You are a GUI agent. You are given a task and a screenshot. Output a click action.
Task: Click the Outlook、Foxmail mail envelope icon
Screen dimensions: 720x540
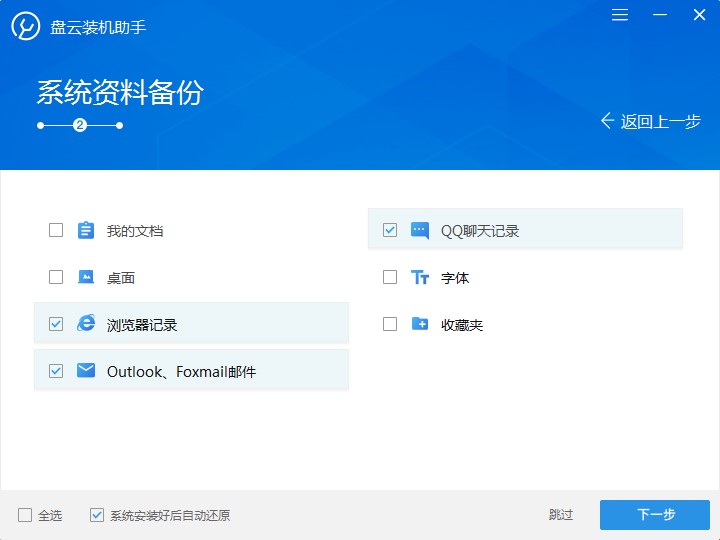pyautogui.click(x=86, y=371)
